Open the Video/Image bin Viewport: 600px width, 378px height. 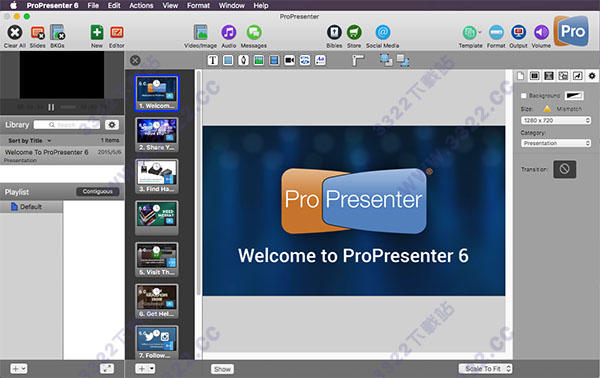(200, 33)
